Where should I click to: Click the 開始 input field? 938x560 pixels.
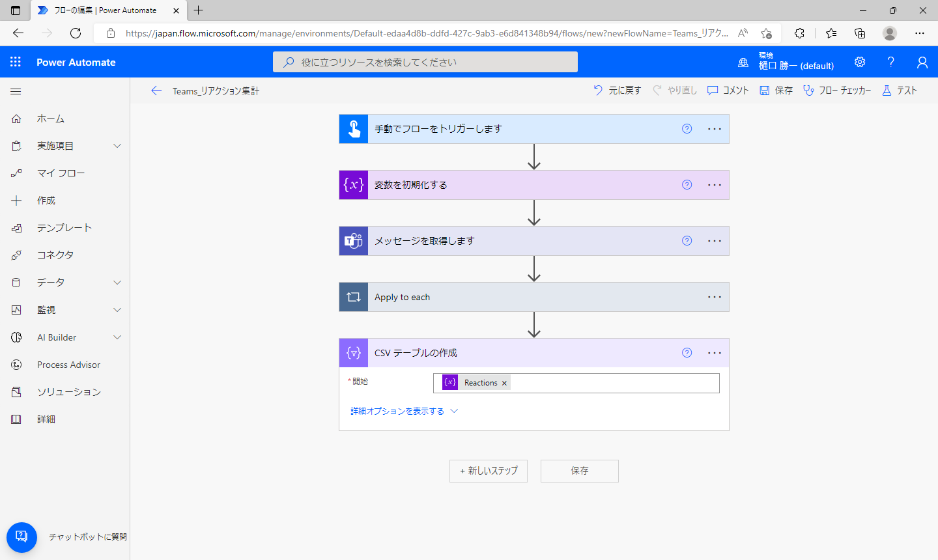[576, 384]
